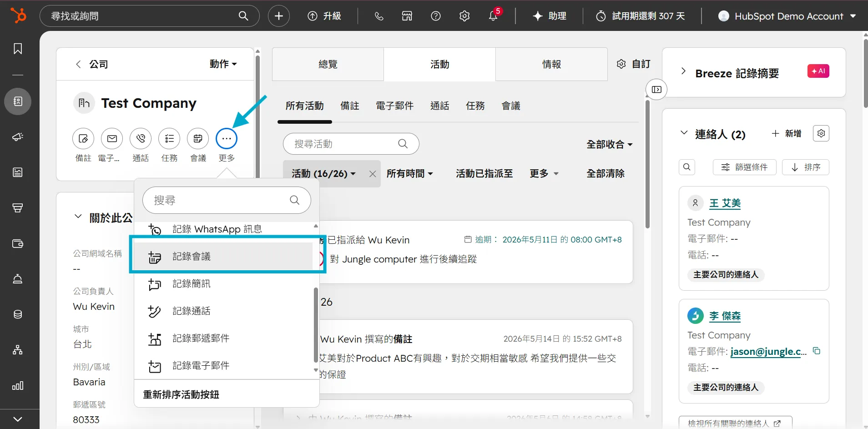Open the settings gear in top bar

tap(464, 16)
